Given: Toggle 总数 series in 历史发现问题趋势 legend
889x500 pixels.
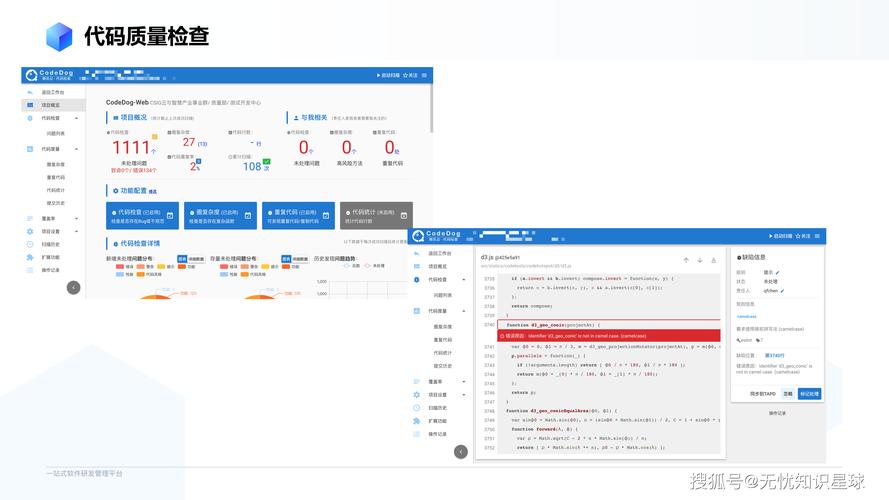Looking at the screenshot, I should click(352, 265).
